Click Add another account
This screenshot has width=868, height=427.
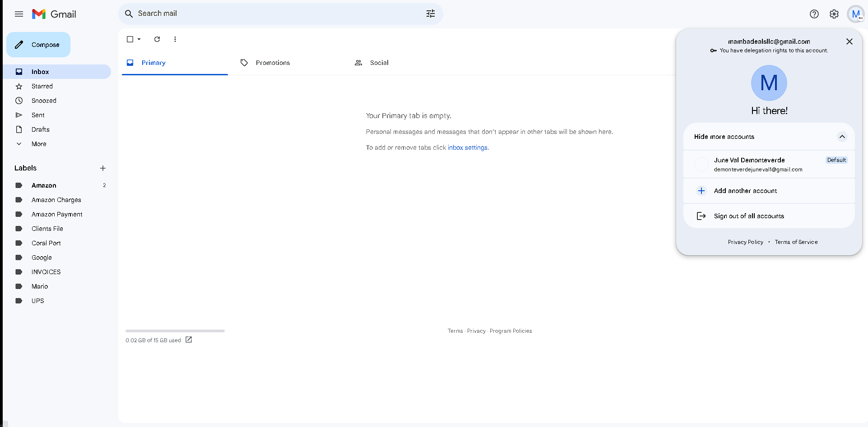click(769, 191)
